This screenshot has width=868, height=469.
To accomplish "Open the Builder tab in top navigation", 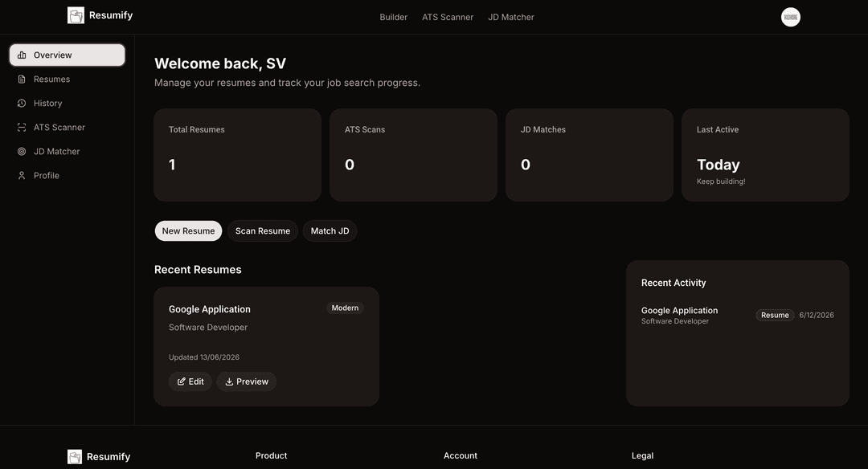I will tap(394, 17).
